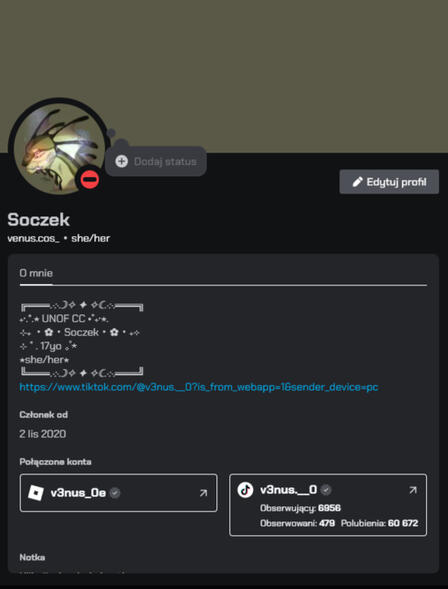Open TikTok account via arrow icon
Screen dimensions: 448x589
(x=413, y=490)
